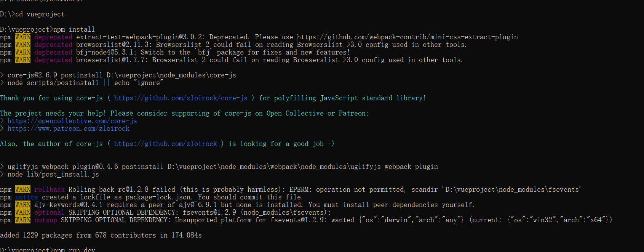This screenshot has height=252, width=644.
Task: Click the 'npm install' command text
Action: click(74, 29)
